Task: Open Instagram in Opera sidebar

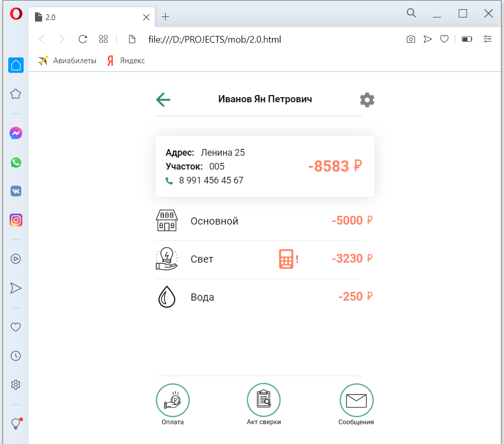Action: [16, 220]
